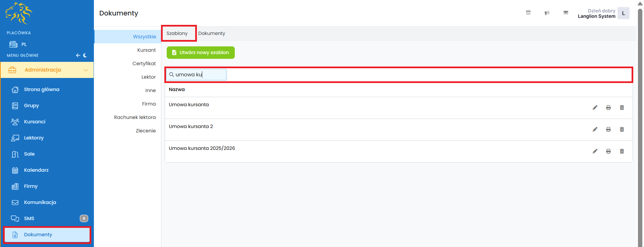Image resolution: width=644 pixels, height=247 pixels.
Task: Collapse the sidebar with the left arrow
Action: (78, 55)
